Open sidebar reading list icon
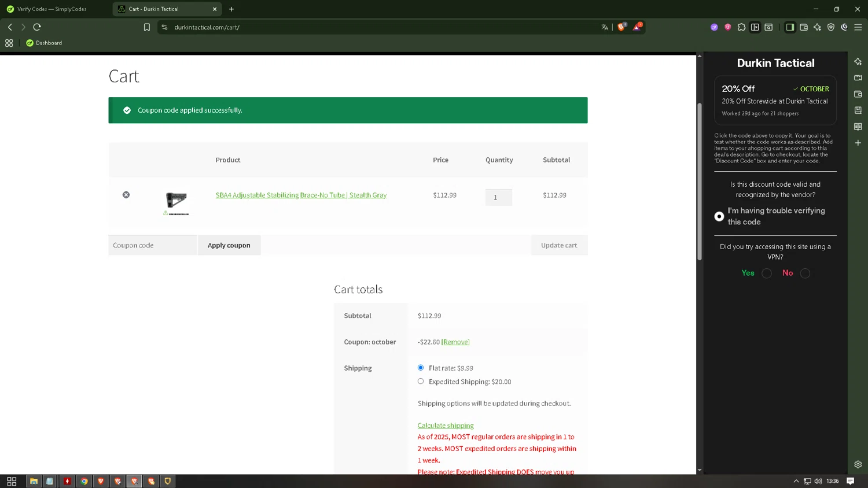 (858, 127)
